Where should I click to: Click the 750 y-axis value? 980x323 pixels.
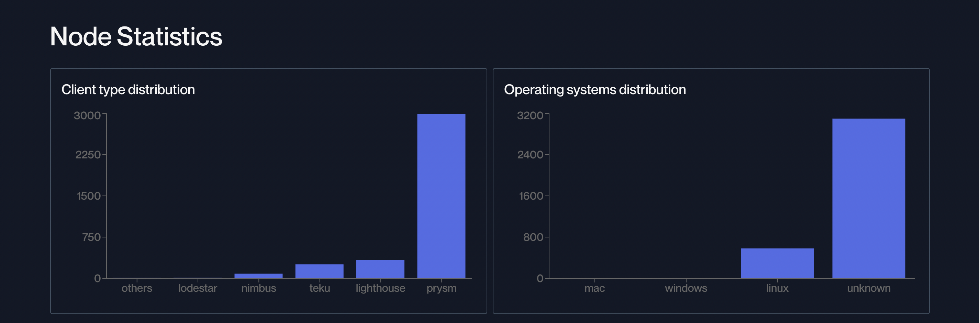coord(91,237)
